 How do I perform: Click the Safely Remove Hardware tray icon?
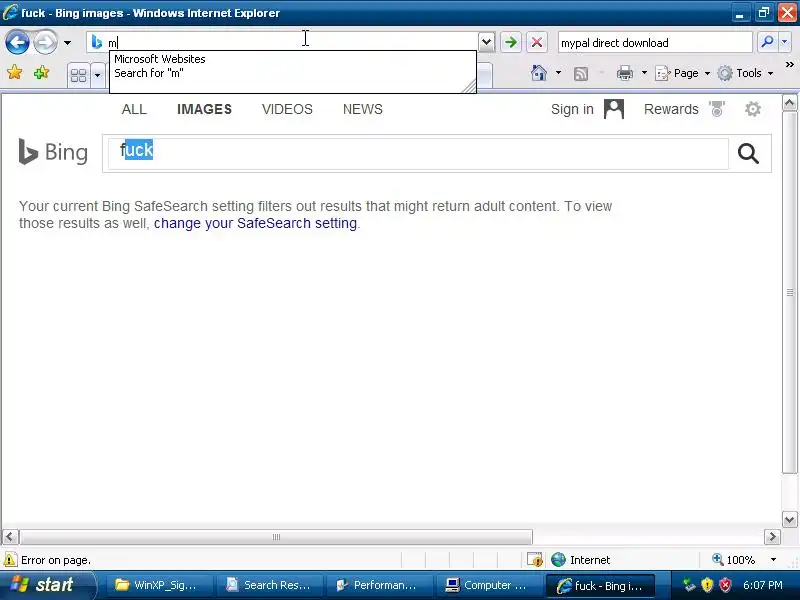tap(689, 585)
